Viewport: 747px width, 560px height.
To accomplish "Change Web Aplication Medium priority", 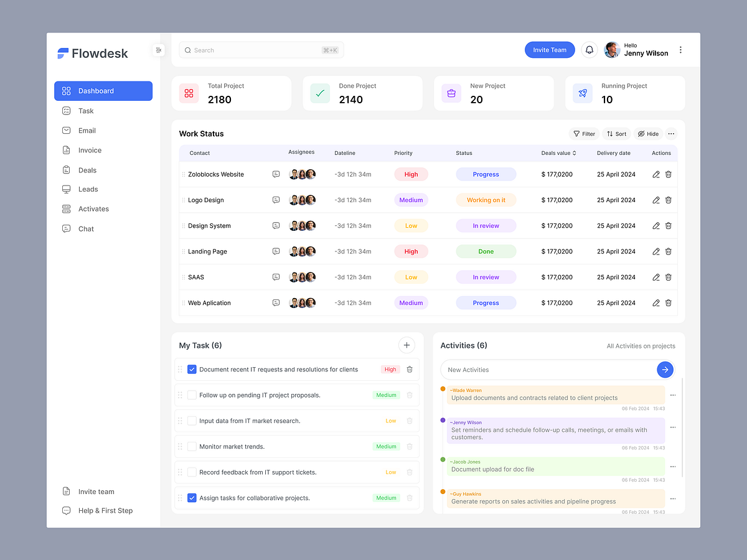I will 411,303.
